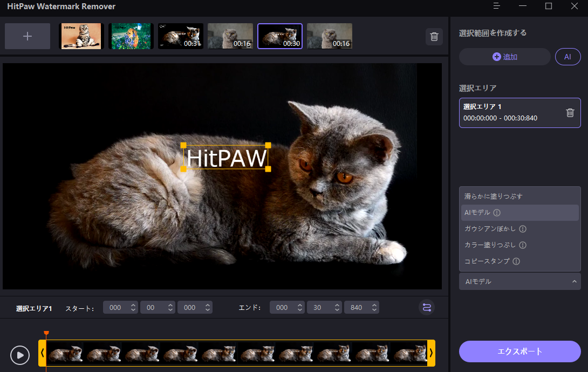Close the HitPaw Watermark Remover window
Image resolution: width=588 pixels, height=372 pixels.
coord(574,6)
